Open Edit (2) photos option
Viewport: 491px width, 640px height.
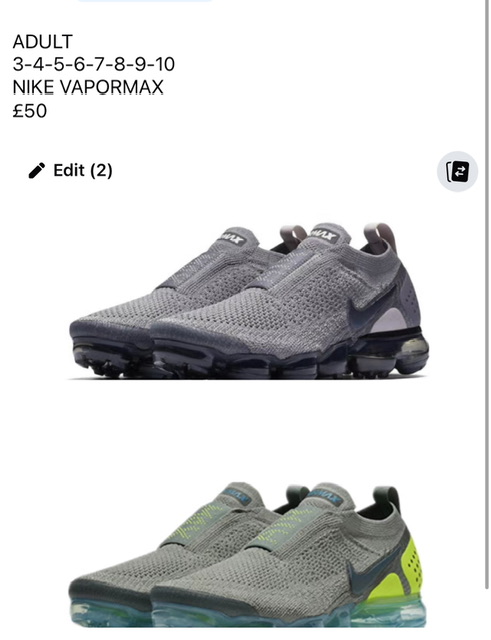pos(70,170)
